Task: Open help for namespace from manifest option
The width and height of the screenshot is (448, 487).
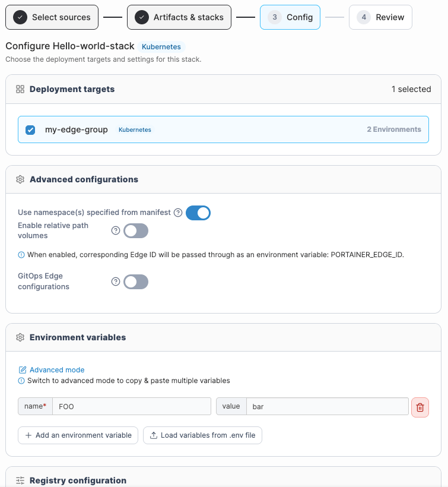Action: click(178, 213)
